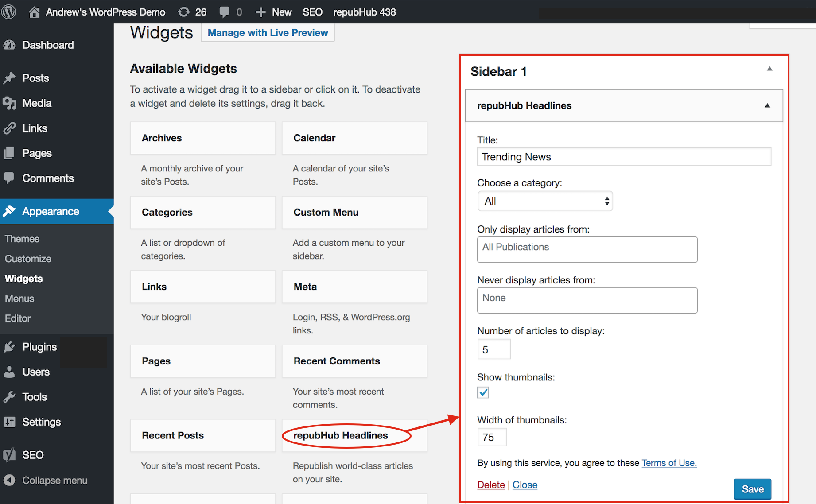Click Andrew's WordPress Demo site link
Image resolution: width=816 pixels, height=504 pixels.
point(105,12)
